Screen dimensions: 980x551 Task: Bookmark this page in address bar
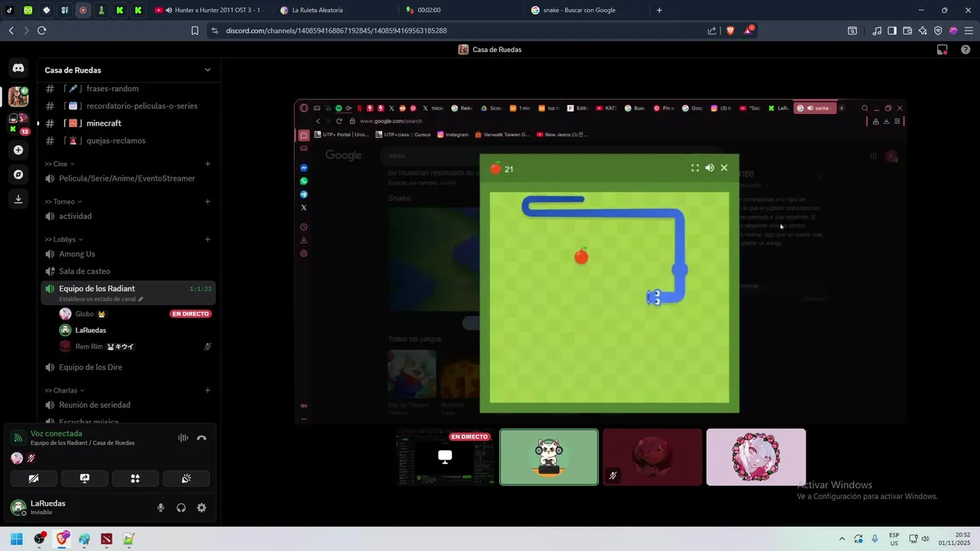point(194,31)
